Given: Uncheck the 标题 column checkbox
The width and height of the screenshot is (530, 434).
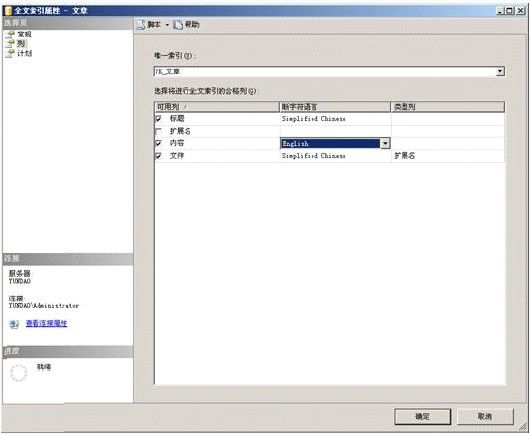Looking at the screenshot, I should point(158,119).
